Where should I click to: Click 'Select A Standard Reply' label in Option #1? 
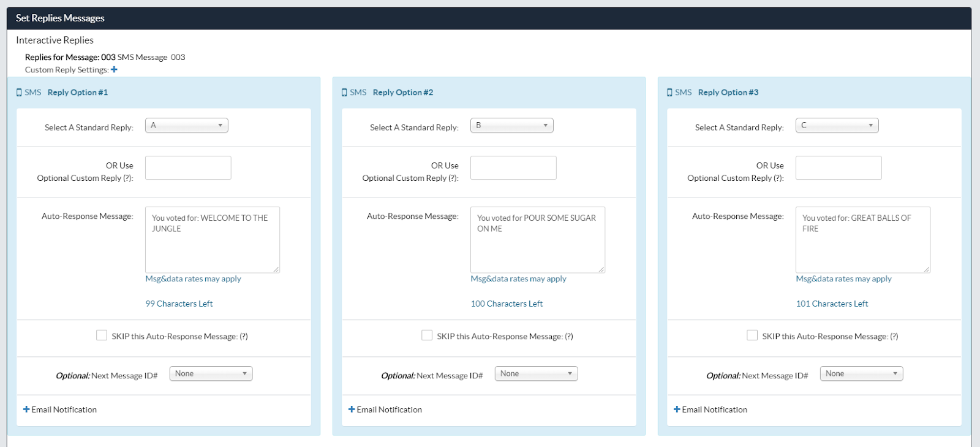89,128
